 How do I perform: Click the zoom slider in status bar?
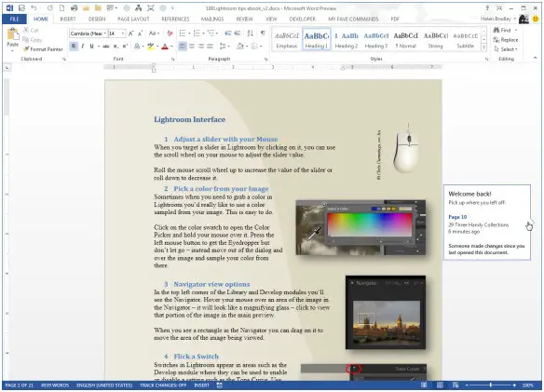(491, 385)
